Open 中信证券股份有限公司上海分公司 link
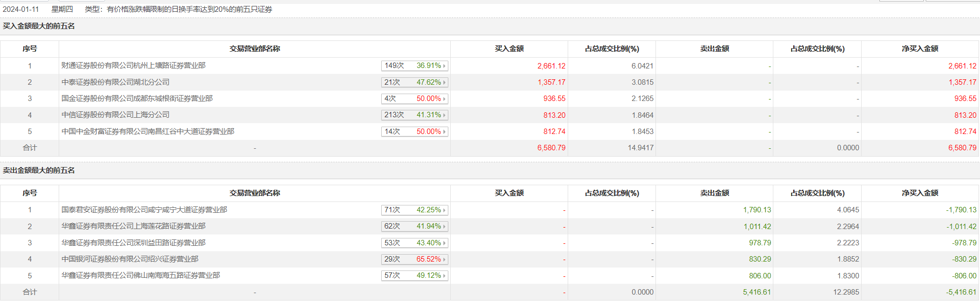This screenshot has height=301, width=980. 115,115
